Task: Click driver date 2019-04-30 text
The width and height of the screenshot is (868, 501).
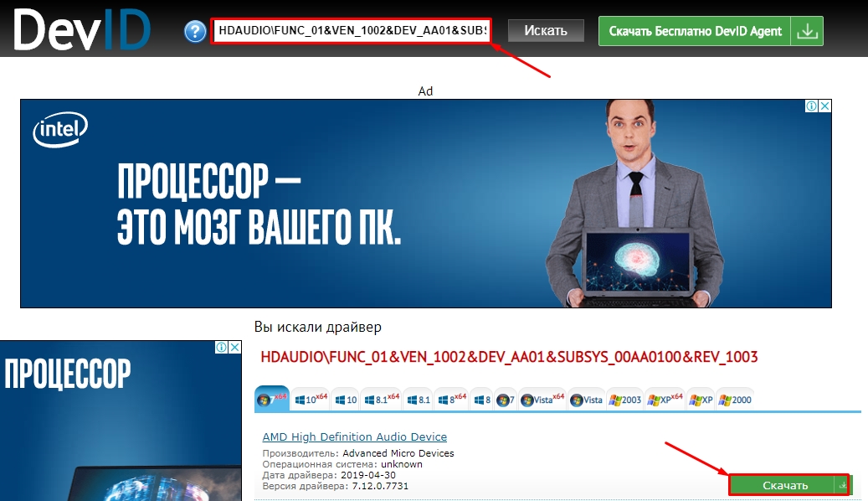Action: click(x=368, y=475)
